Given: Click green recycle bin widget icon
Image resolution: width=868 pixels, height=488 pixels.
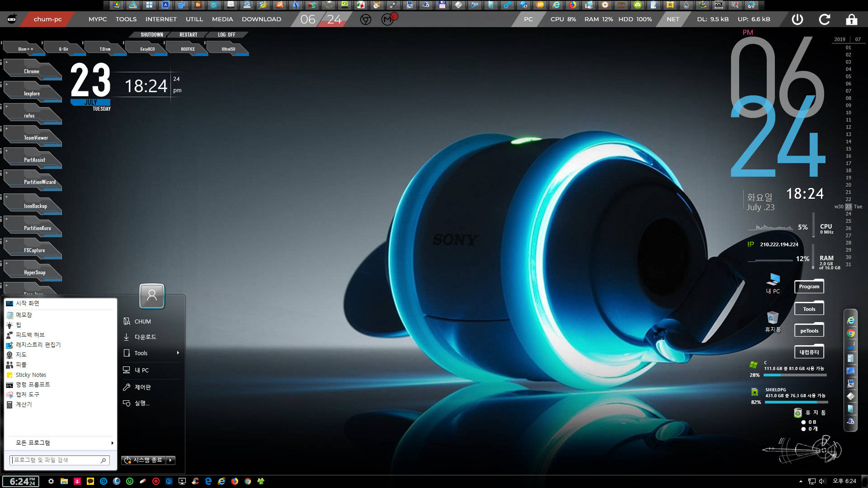Looking at the screenshot, I should pos(798,413).
